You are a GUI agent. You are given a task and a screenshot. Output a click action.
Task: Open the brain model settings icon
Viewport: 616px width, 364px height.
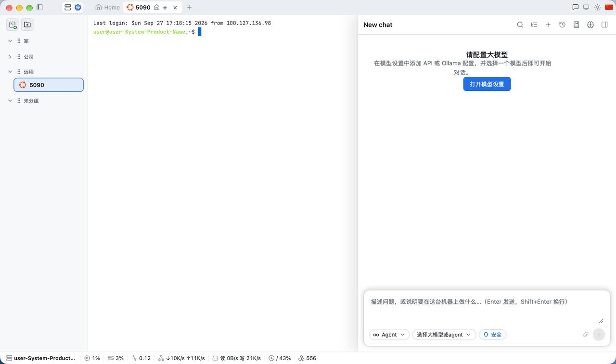click(x=590, y=25)
